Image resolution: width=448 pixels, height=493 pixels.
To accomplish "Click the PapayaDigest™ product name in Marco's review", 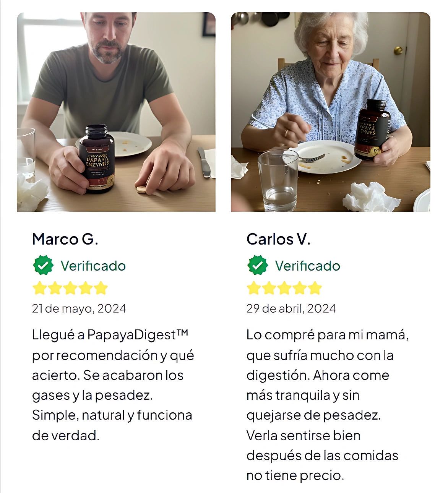I will click(138, 335).
